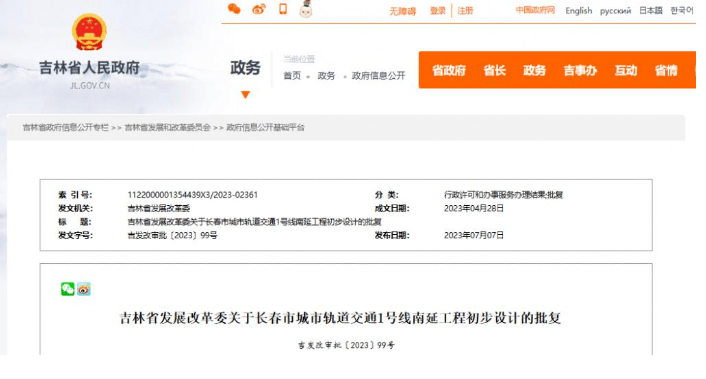Click document number under article headline
Image resolution: width=706 pixels, height=379 pixels.
click(x=346, y=345)
